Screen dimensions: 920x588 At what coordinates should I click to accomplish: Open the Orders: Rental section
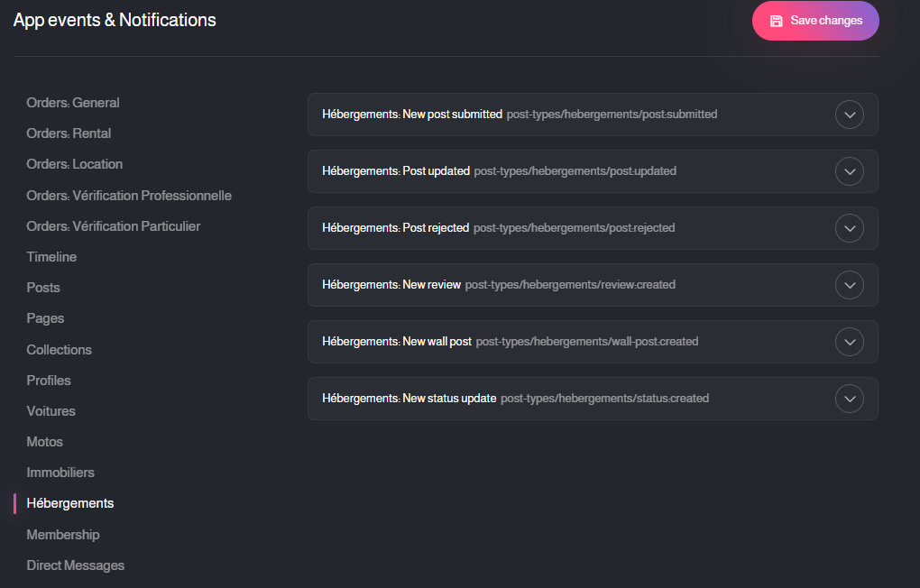(69, 133)
